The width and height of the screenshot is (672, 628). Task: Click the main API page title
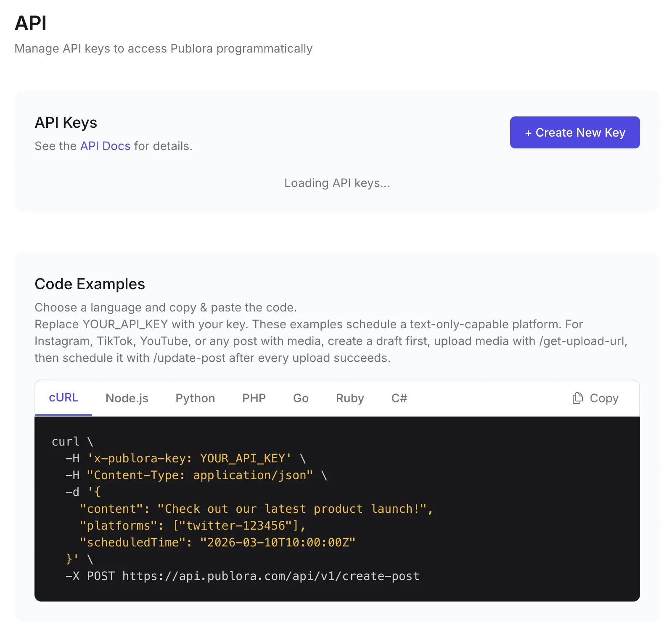(x=30, y=23)
